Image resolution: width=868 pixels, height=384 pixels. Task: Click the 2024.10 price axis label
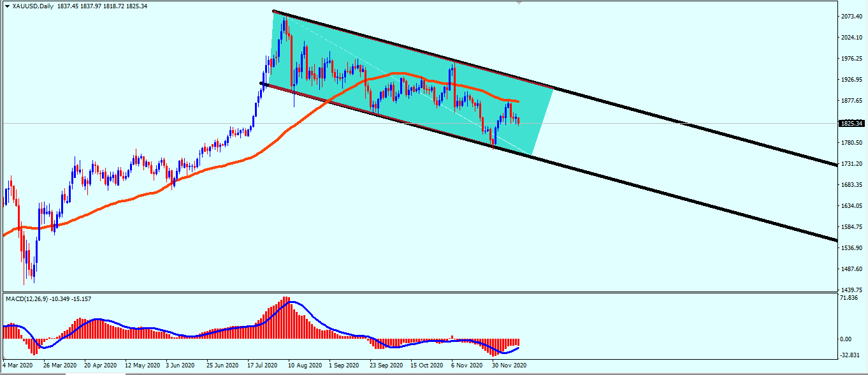(x=851, y=38)
